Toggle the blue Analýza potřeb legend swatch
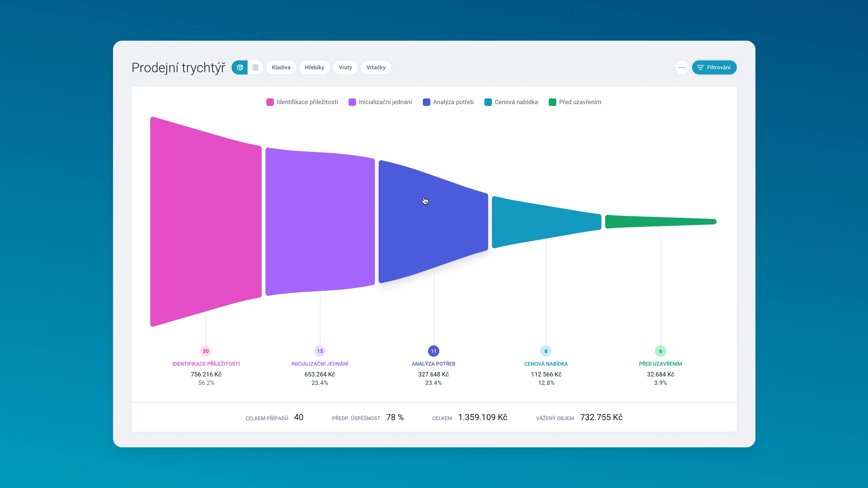The height and width of the screenshot is (488, 868). pyautogui.click(x=426, y=102)
